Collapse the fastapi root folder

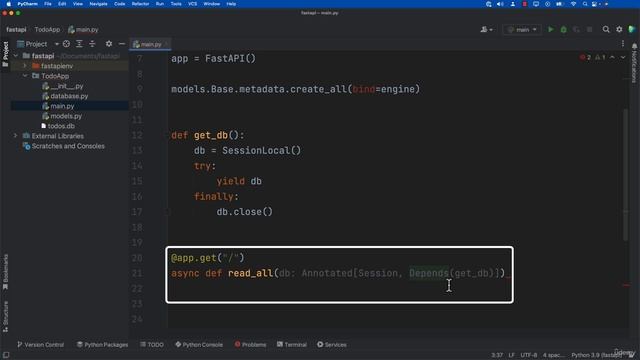pyautogui.click(x=16, y=56)
